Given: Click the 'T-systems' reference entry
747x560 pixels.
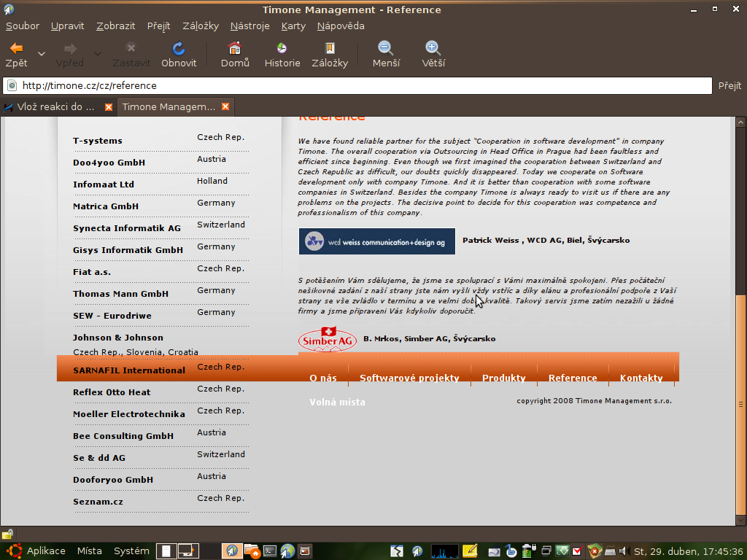Looking at the screenshot, I should pyautogui.click(x=98, y=141).
